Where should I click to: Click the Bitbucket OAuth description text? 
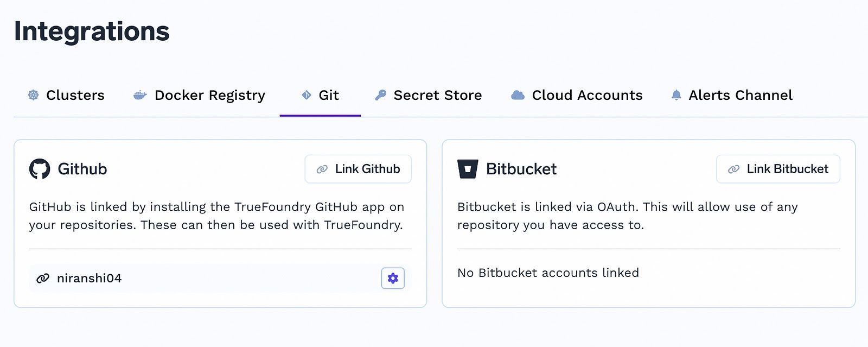[627, 216]
